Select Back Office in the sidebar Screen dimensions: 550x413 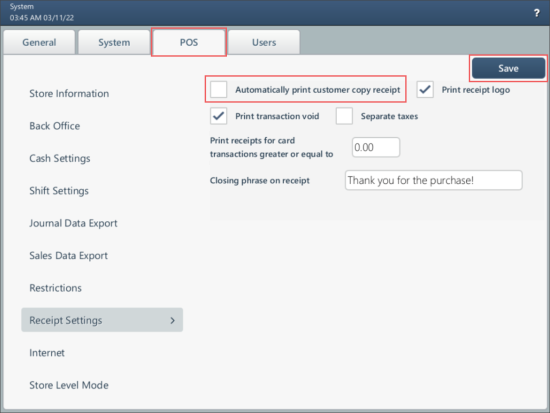click(55, 126)
